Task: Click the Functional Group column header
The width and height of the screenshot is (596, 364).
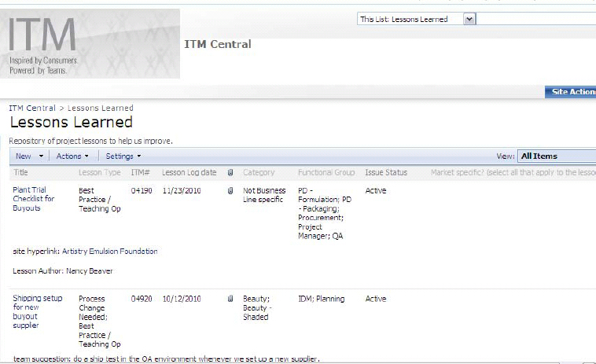Action: [326, 172]
